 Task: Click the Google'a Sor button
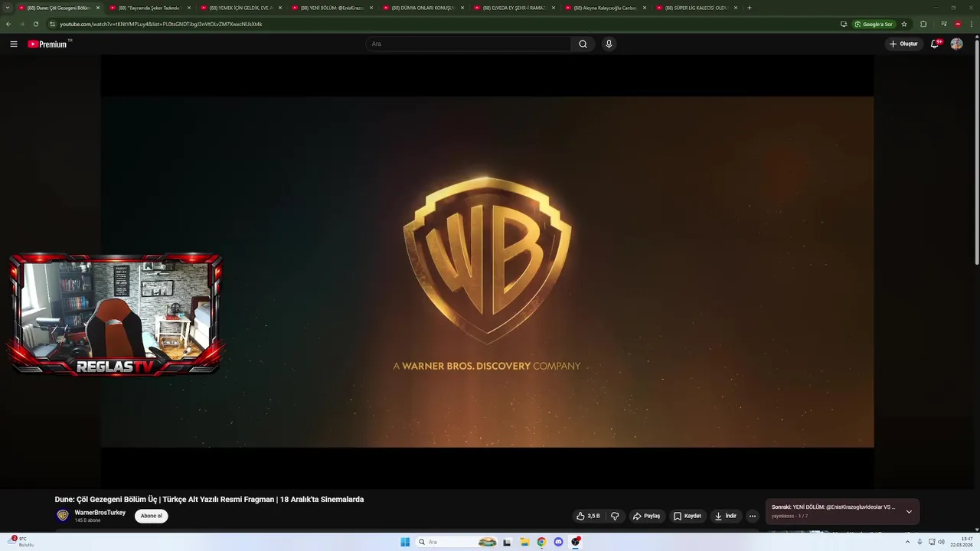(x=872, y=24)
